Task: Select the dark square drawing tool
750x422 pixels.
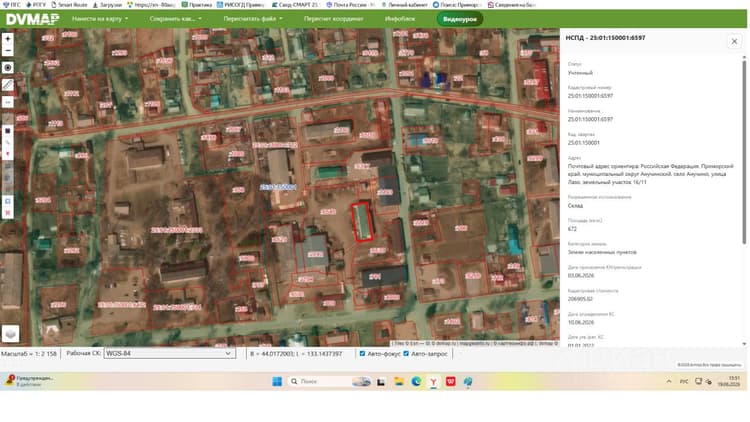Action: (x=8, y=131)
